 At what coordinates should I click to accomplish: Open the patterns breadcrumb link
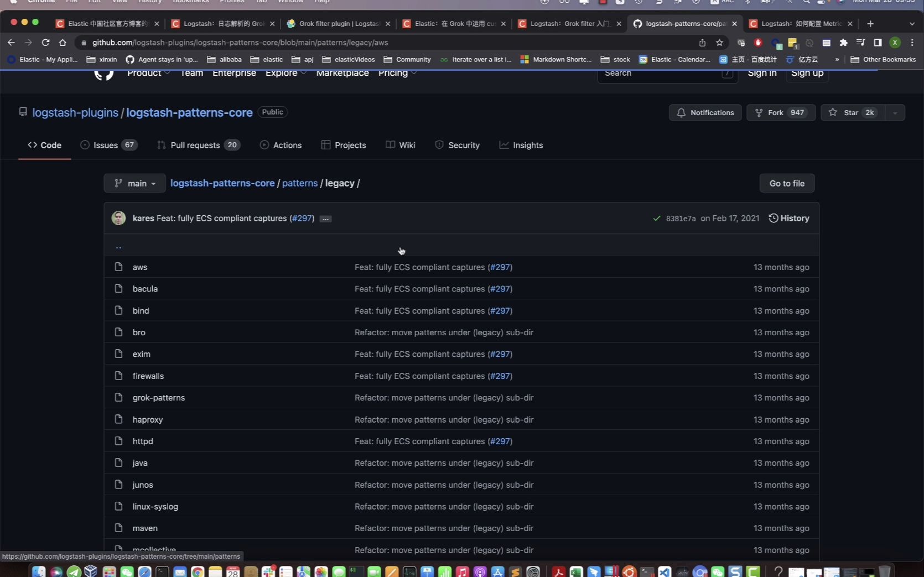point(300,183)
